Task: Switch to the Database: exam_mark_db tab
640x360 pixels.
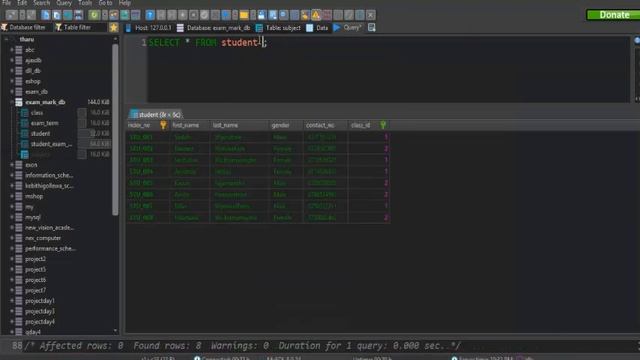Action: point(214,28)
